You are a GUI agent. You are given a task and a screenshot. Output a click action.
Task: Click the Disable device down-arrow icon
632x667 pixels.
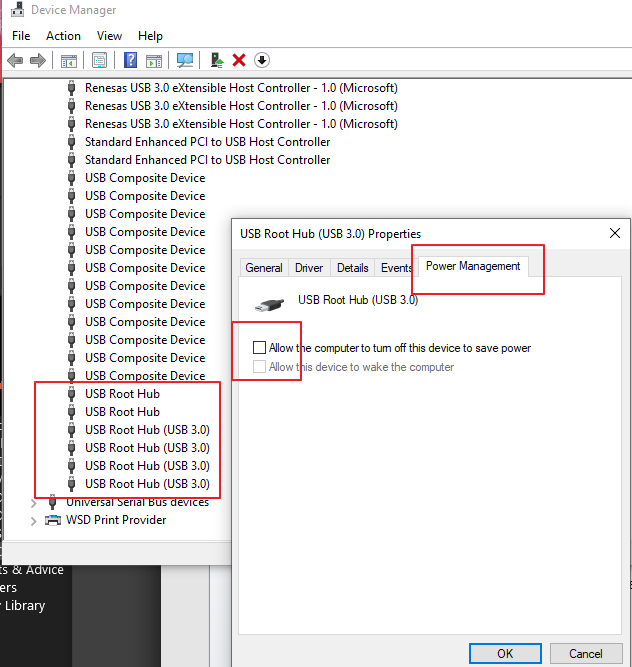pyautogui.click(x=262, y=60)
